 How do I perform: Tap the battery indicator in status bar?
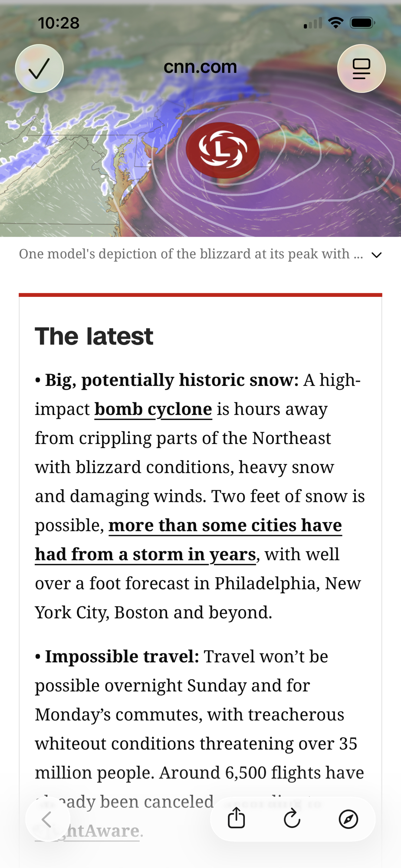click(362, 23)
